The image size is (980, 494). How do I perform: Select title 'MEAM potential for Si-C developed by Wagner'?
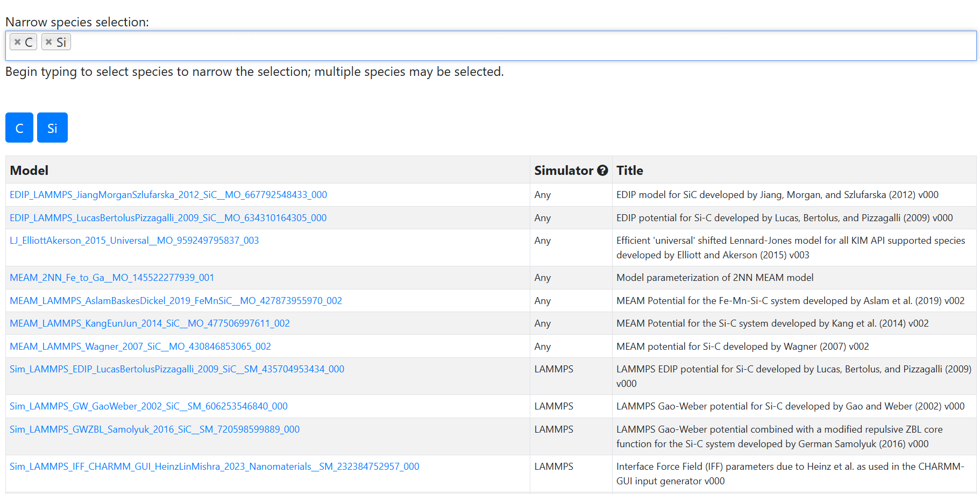point(742,347)
